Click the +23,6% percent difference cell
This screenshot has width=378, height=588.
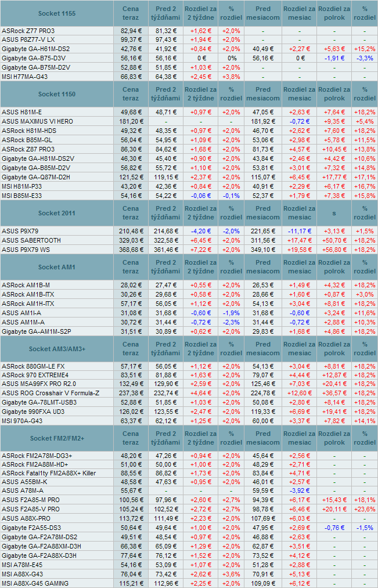click(365, 509)
